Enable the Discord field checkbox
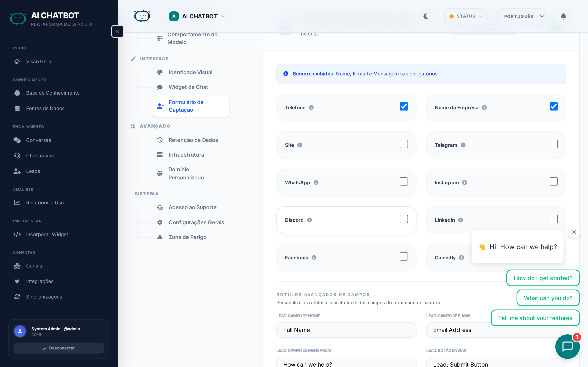The image size is (588, 367). (404, 219)
